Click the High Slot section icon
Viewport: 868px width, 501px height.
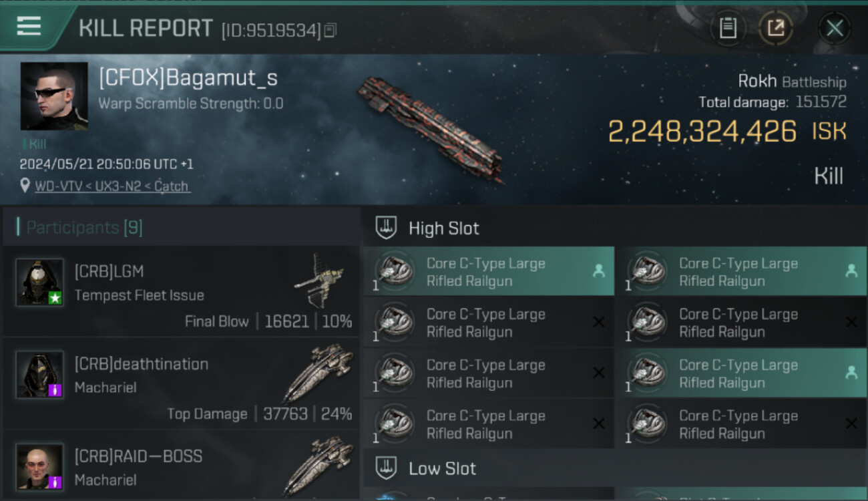tap(386, 228)
